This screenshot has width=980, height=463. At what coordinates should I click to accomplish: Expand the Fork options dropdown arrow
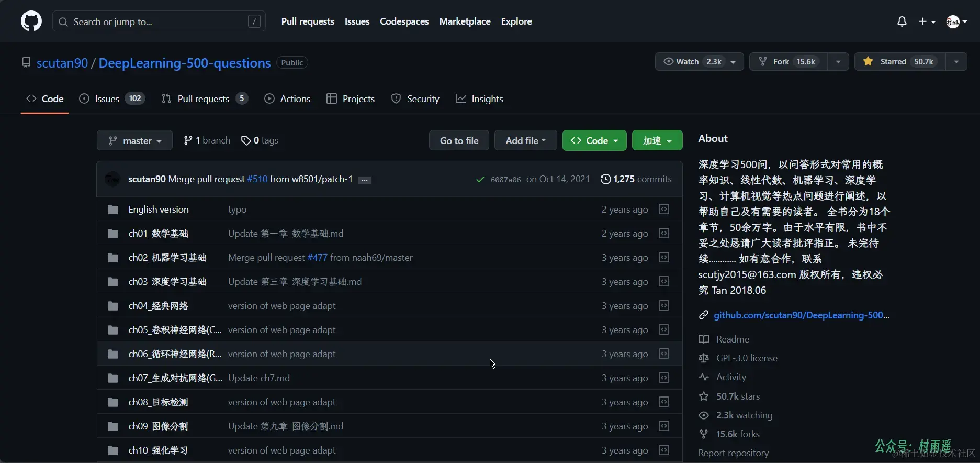[838, 62]
